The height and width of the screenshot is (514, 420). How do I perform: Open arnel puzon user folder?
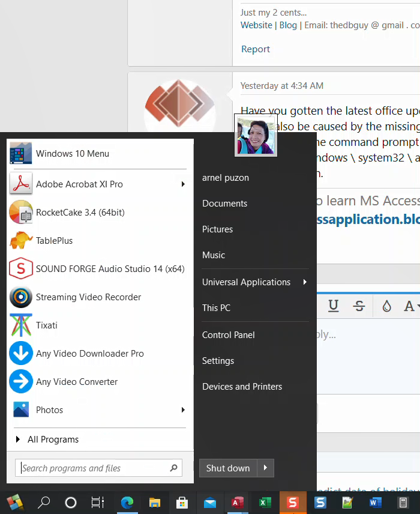(x=226, y=178)
